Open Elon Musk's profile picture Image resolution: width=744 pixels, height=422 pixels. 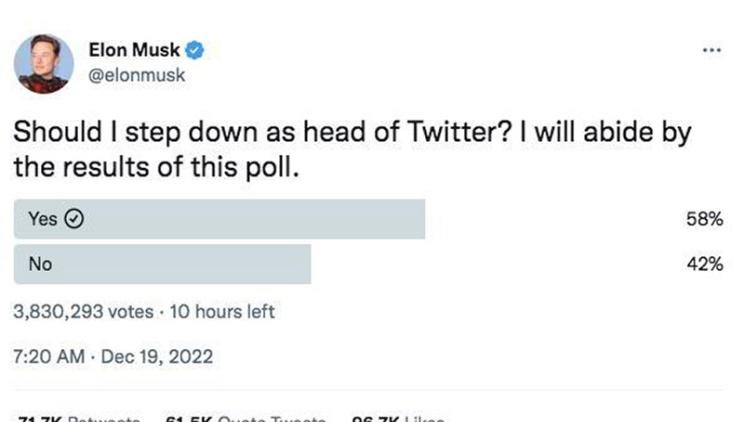(x=44, y=64)
